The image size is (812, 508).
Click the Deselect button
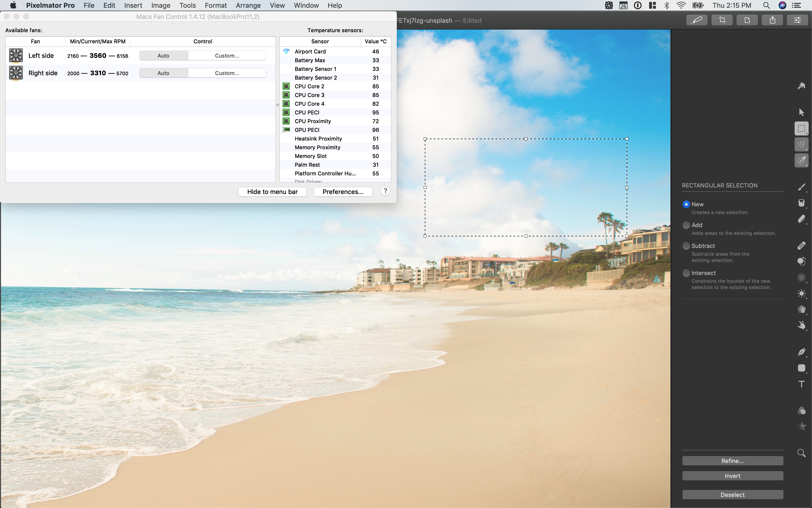click(x=732, y=495)
